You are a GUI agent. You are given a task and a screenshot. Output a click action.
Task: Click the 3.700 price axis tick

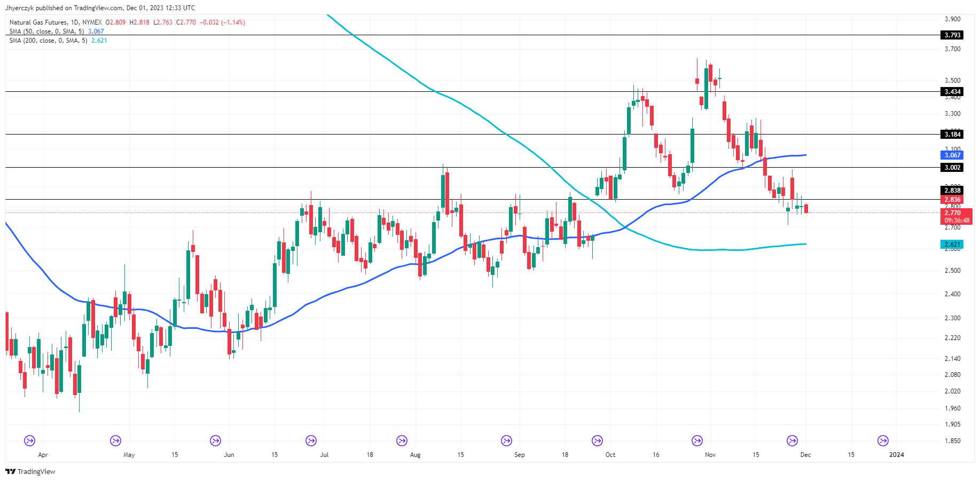952,49
